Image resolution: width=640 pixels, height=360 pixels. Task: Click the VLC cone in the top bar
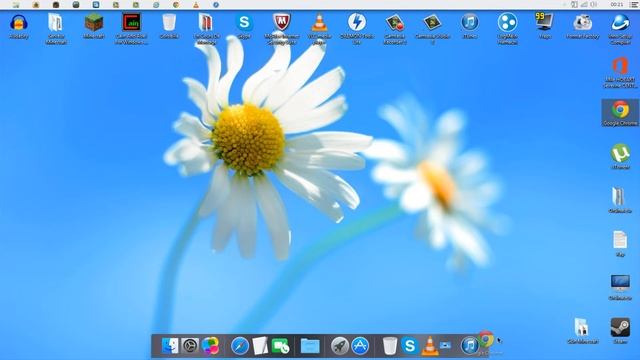point(196,4)
